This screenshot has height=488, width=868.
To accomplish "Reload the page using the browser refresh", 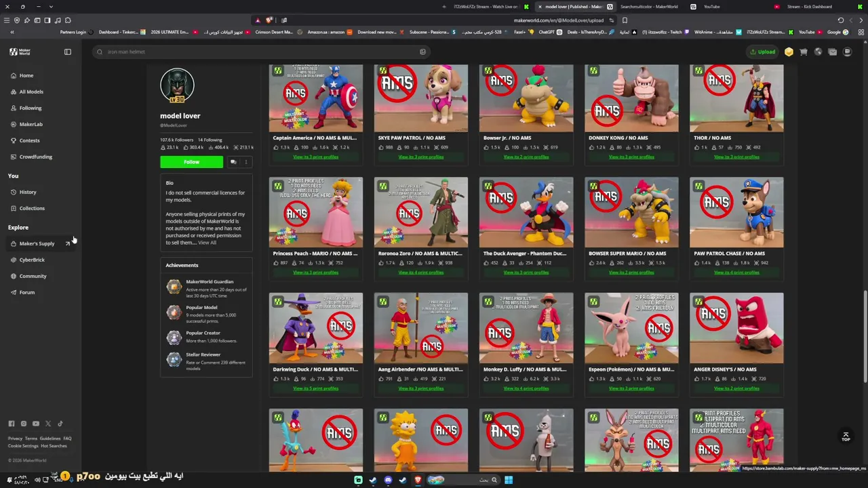I will pos(841,20).
